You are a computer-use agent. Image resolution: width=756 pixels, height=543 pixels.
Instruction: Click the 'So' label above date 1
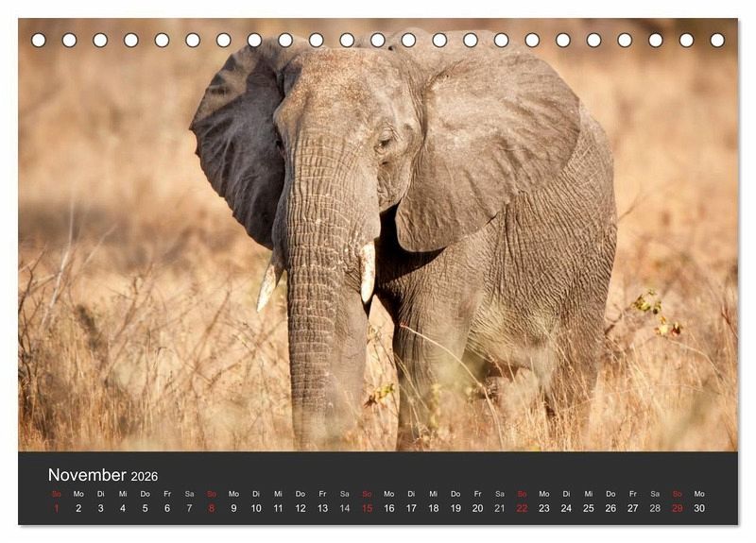[56, 494]
